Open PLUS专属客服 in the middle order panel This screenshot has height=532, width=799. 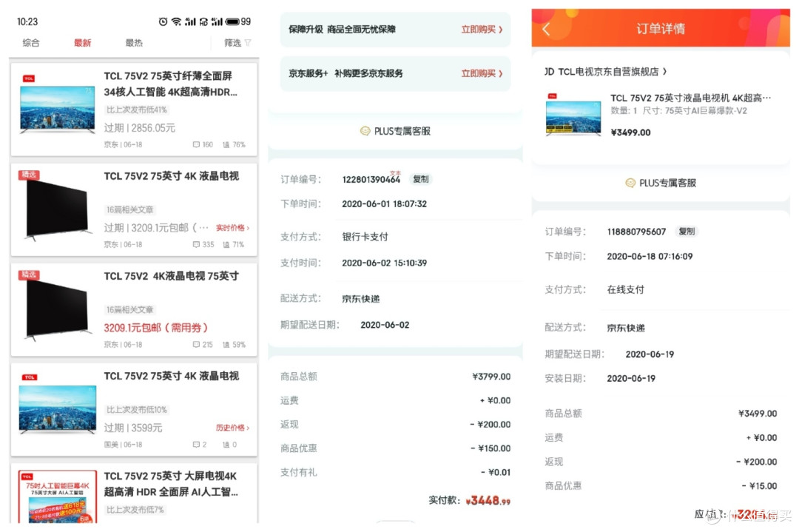pos(395,132)
